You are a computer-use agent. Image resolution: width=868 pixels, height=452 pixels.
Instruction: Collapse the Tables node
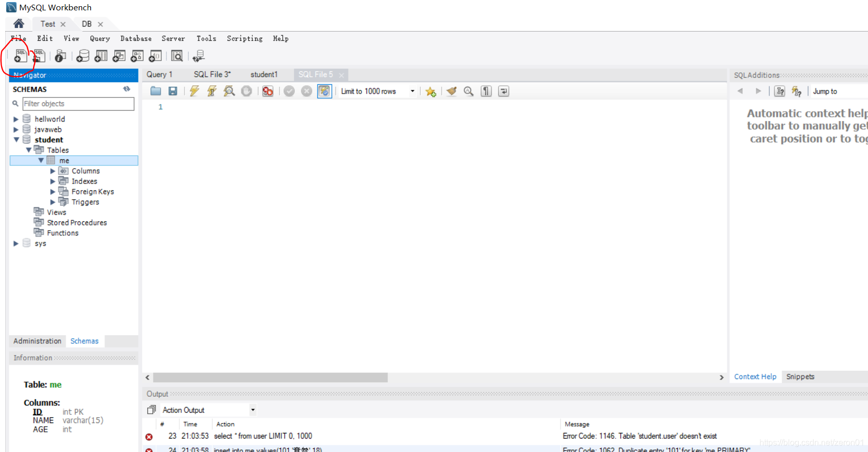pos(28,150)
